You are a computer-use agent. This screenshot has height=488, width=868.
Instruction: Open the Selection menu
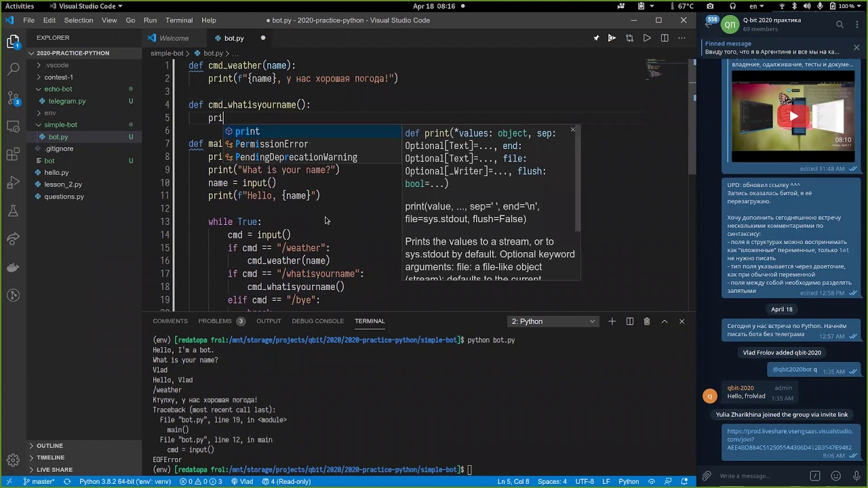79,20
